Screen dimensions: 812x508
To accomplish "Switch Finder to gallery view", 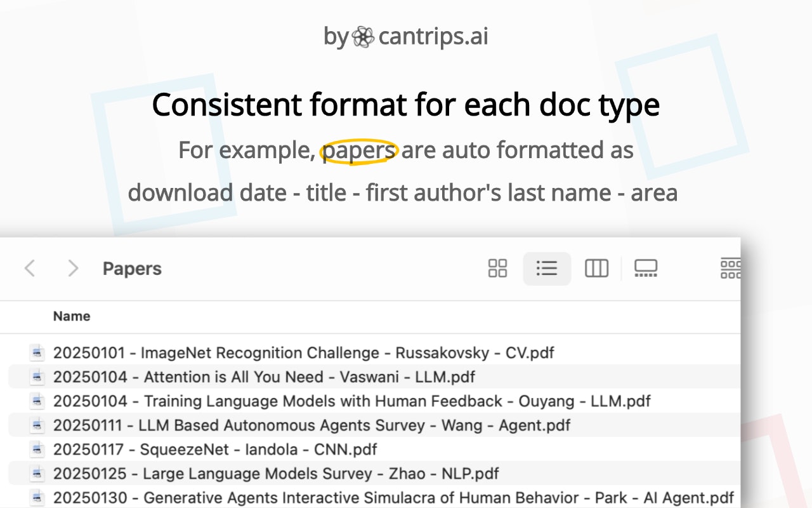I will click(646, 269).
